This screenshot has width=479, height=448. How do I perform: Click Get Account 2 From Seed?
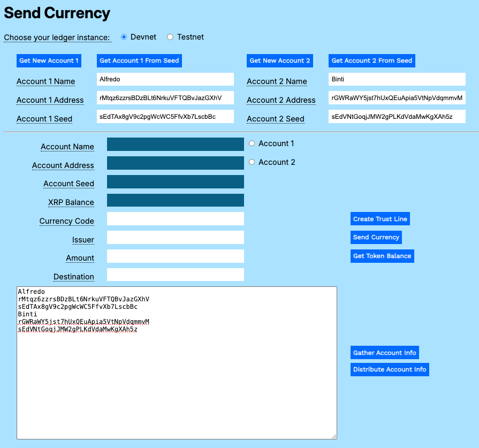(371, 60)
